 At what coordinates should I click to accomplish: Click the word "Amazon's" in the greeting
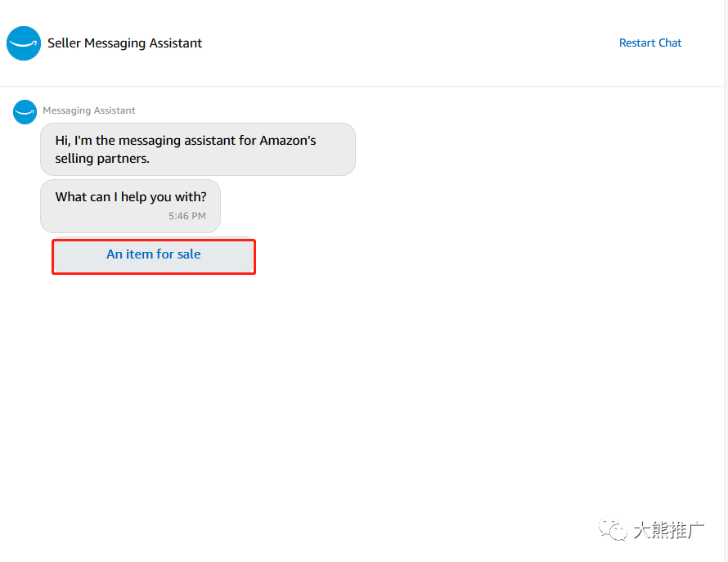(x=288, y=141)
